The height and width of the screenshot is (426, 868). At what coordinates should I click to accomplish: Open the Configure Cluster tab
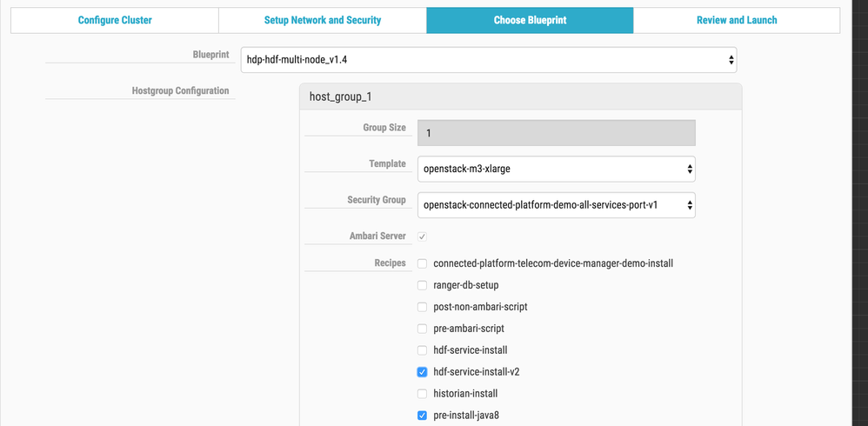tap(115, 20)
